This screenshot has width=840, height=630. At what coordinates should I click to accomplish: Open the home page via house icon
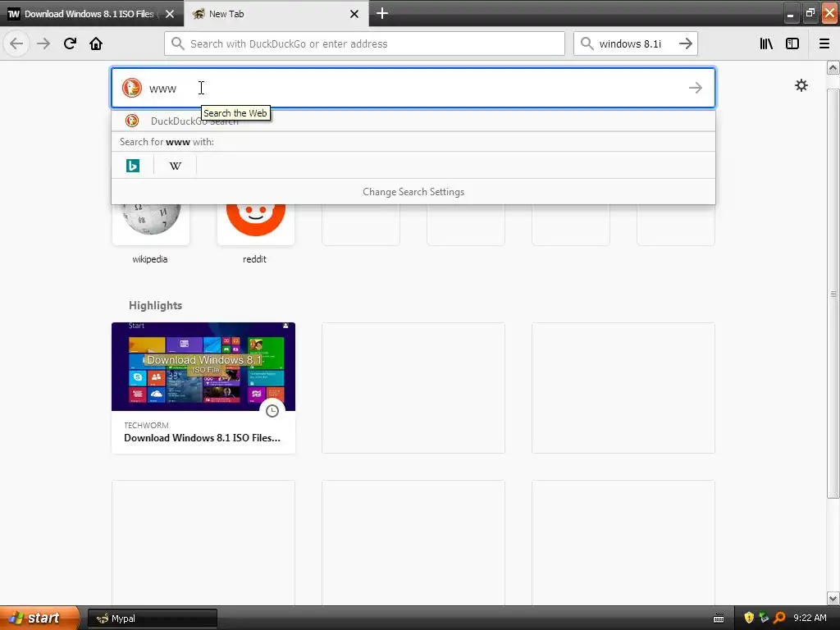(x=96, y=43)
